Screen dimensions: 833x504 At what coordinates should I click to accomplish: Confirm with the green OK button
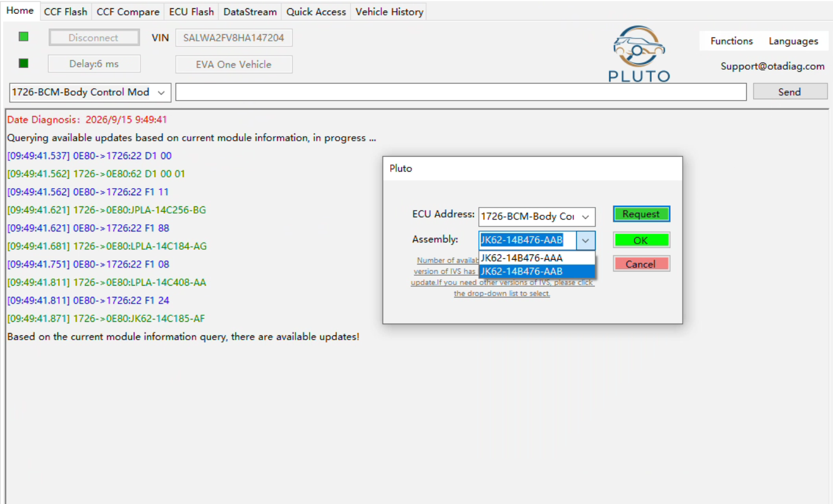coord(641,240)
